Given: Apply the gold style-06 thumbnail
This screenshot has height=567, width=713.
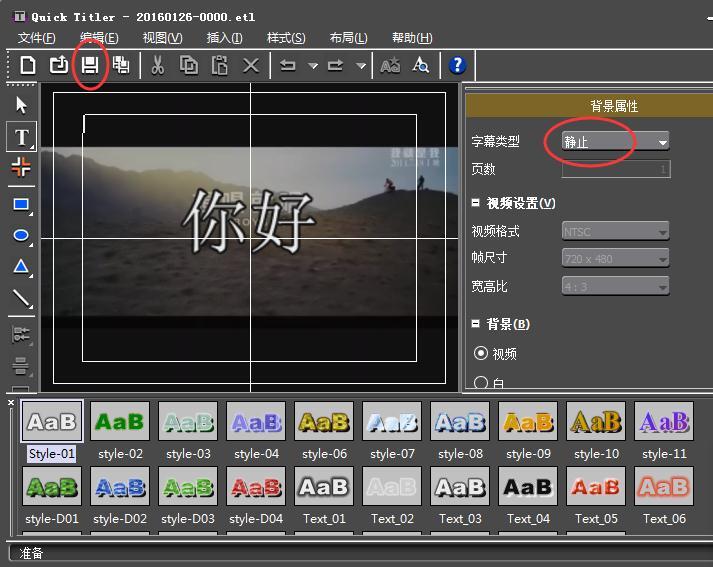Looking at the screenshot, I should coord(324,421).
